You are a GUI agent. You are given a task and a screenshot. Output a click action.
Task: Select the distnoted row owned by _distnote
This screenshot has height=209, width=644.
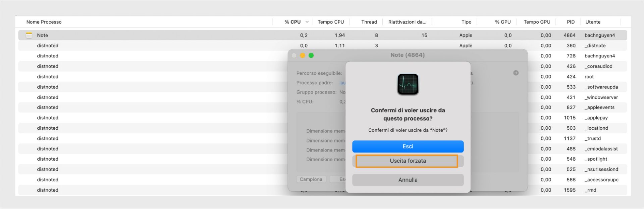tap(322, 46)
